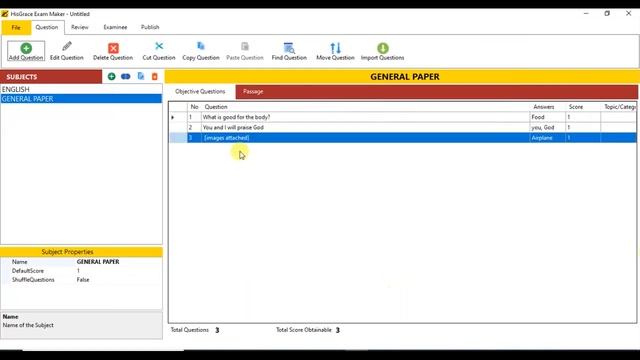Open the Review ribbon tab
Screen dimensions: 640x360
coord(80,27)
